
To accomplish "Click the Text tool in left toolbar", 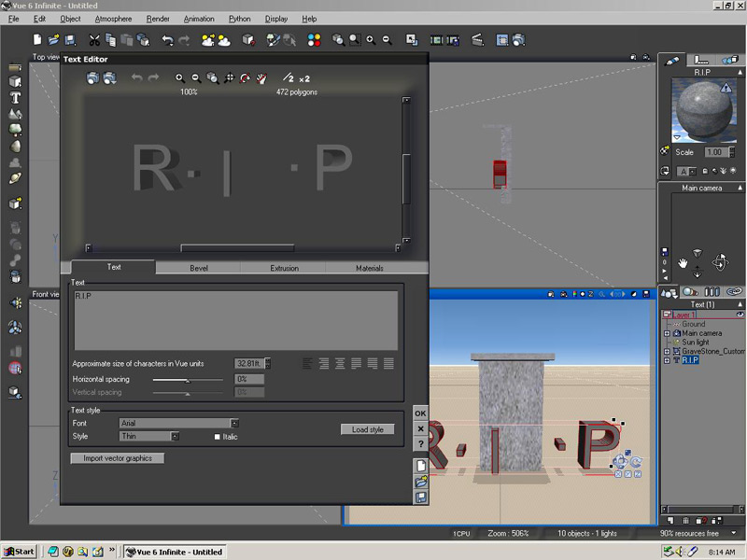I will point(16,98).
